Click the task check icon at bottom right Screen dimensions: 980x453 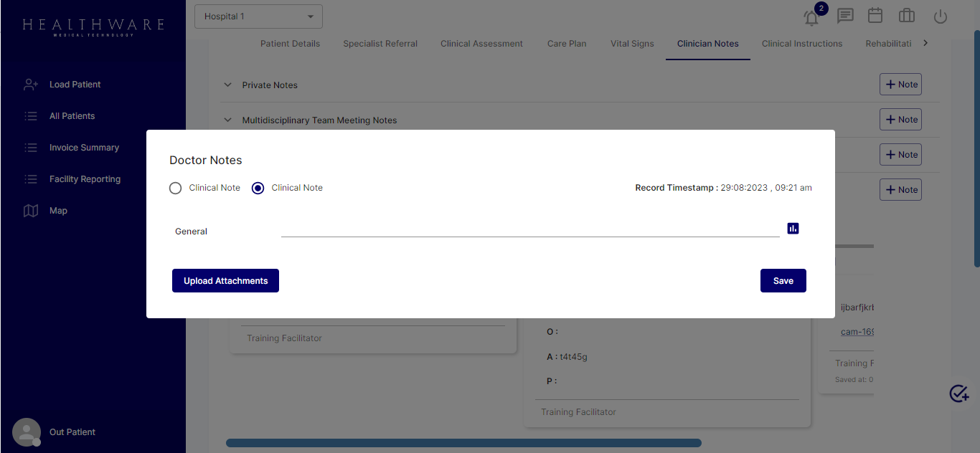coord(958,394)
